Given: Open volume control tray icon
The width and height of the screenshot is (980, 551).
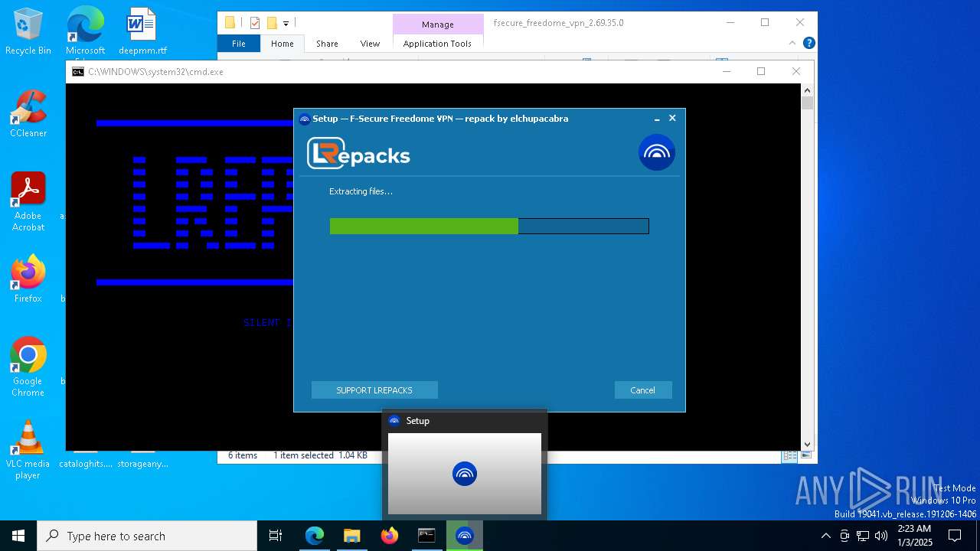Looking at the screenshot, I should tap(881, 536).
